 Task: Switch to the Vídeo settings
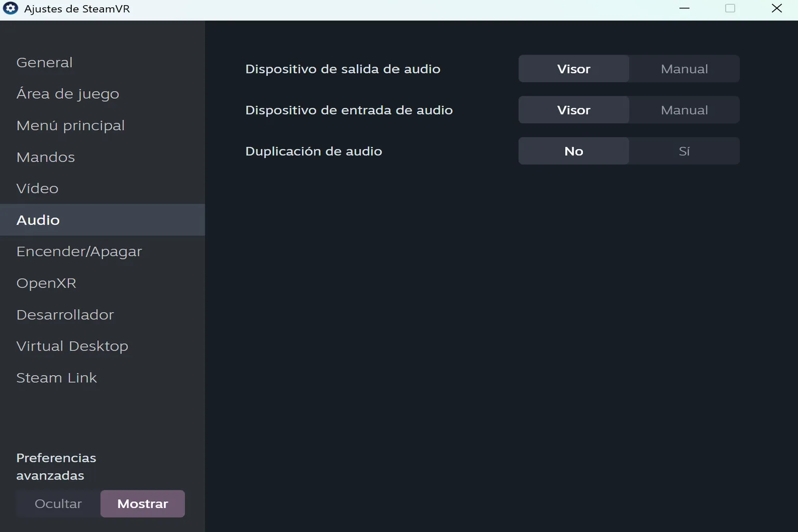(x=102, y=188)
